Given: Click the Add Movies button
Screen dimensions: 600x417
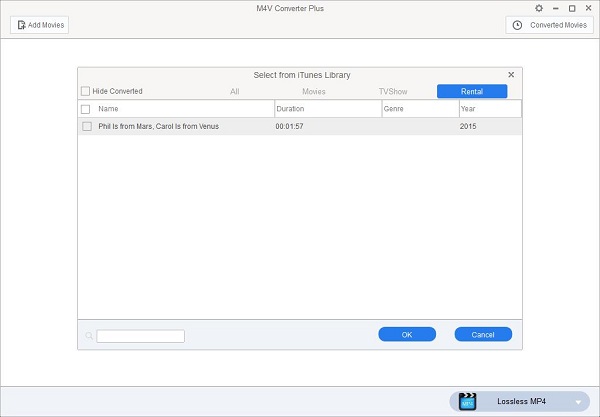Looking at the screenshot, I should click(39, 25).
